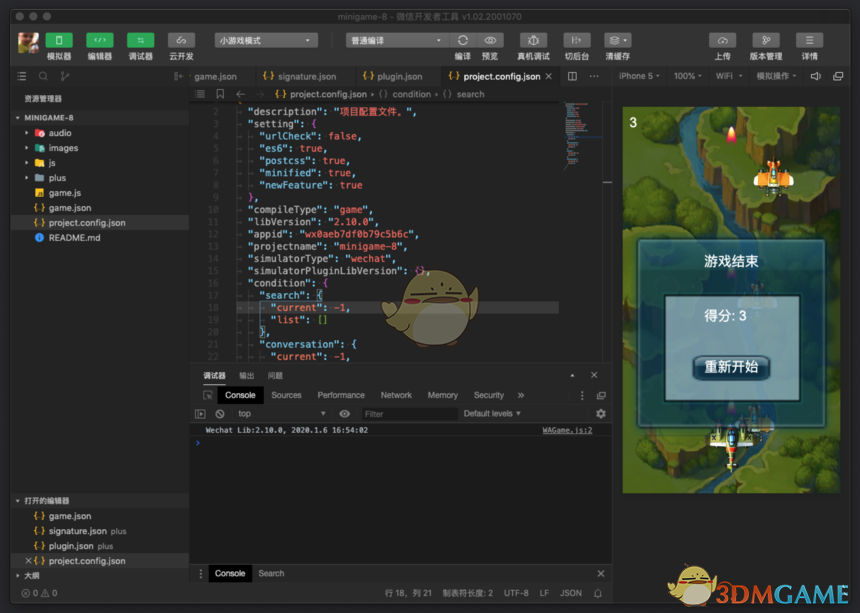Open the Sources devtools tab
The image size is (860, 613).
[286, 395]
